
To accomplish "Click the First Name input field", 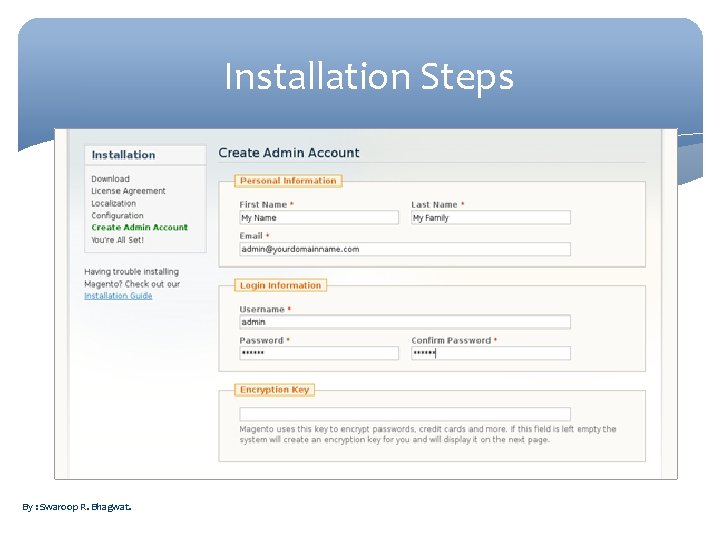I will 319,218.
